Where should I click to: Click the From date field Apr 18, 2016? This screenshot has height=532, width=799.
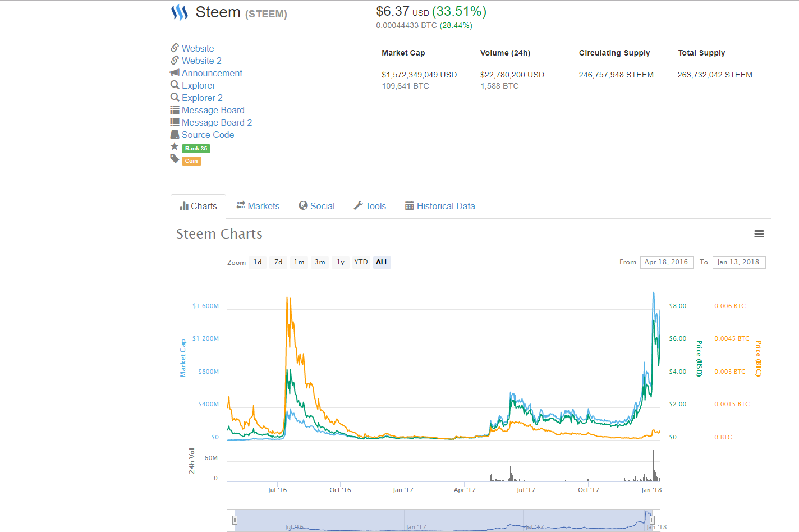pyautogui.click(x=666, y=262)
